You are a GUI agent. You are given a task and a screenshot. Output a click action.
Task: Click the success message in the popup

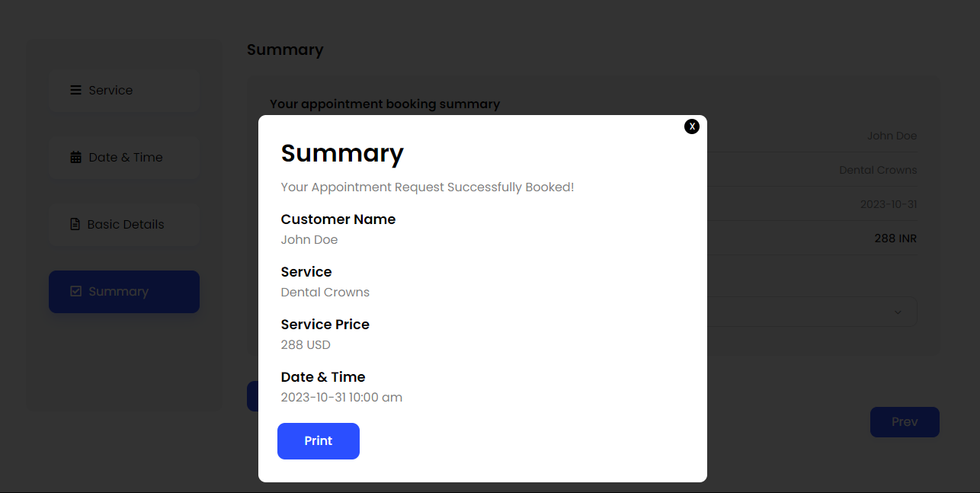427,187
